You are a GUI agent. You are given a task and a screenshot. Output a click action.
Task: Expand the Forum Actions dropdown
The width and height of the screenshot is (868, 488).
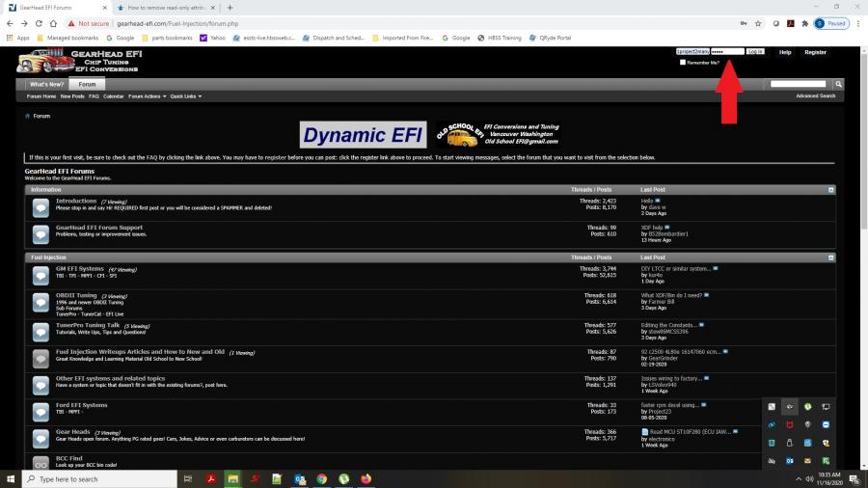click(148, 96)
